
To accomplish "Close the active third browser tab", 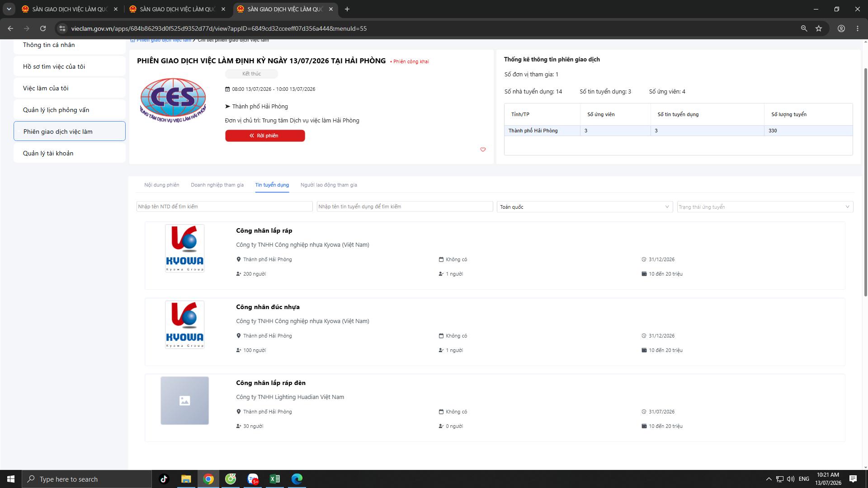I will tap(331, 9).
